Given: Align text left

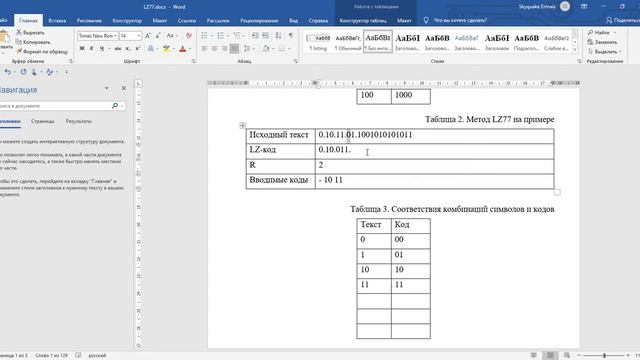Looking at the screenshot, I should tap(204, 49).
